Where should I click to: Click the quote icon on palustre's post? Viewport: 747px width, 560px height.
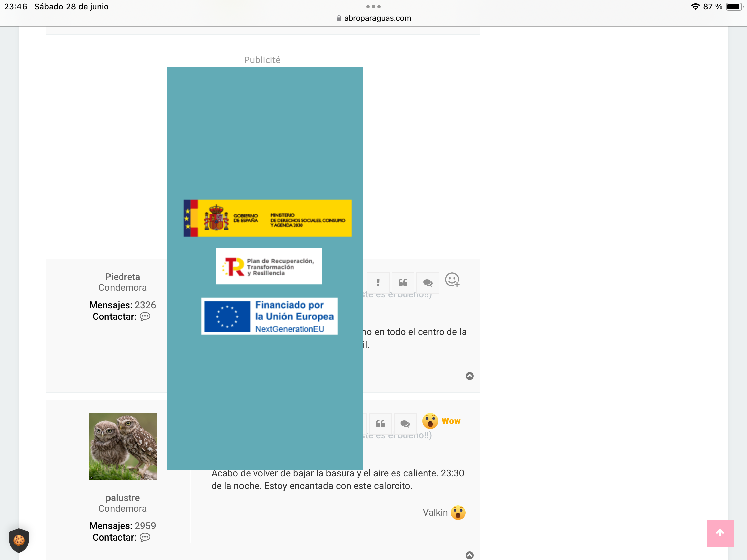(380, 424)
